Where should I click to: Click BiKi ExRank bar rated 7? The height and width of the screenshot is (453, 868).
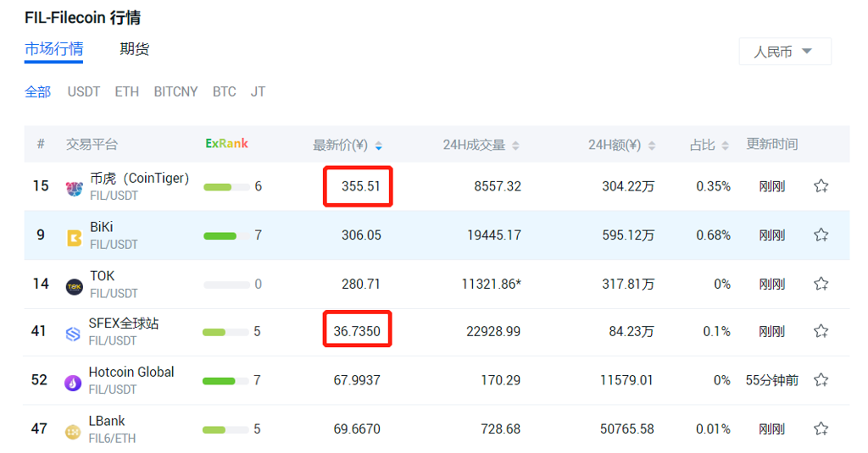click(226, 236)
